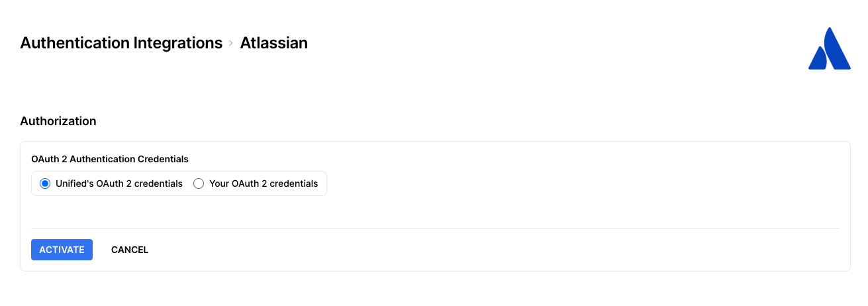Click the larger right peak of Atlassian logo
This screenshot has width=868, height=306.
[836, 52]
